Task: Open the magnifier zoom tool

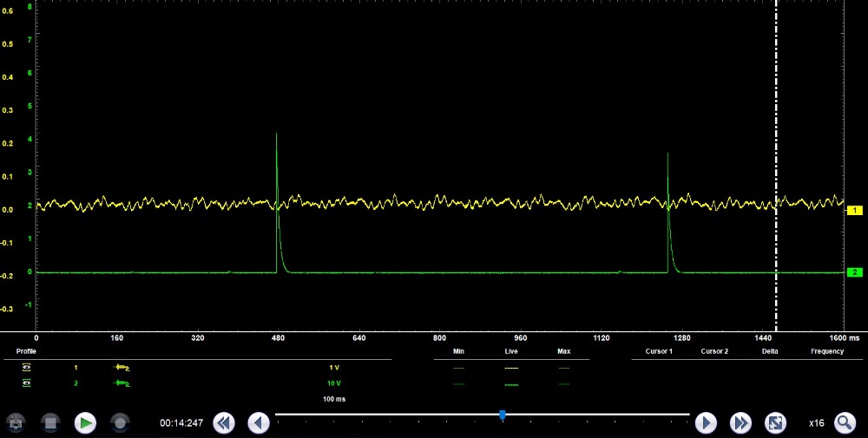Action: tap(844, 422)
